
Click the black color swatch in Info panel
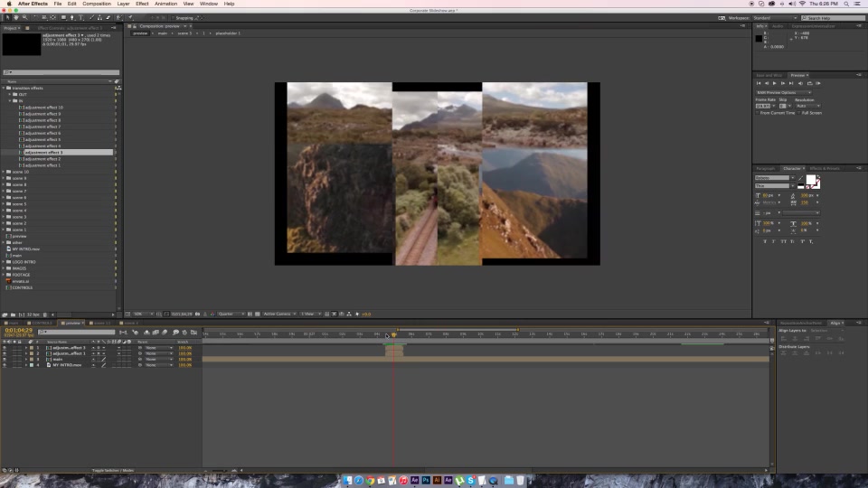tap(759, 38)
